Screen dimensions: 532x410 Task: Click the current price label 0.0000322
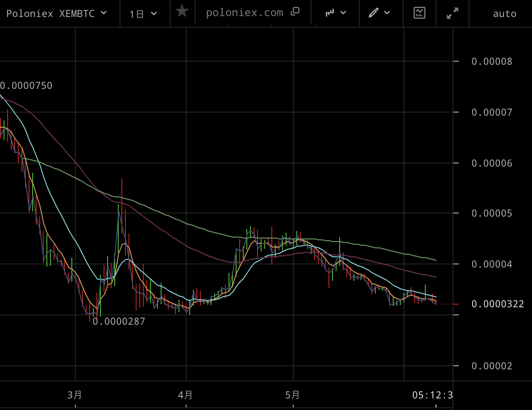(x=498, y=304)
